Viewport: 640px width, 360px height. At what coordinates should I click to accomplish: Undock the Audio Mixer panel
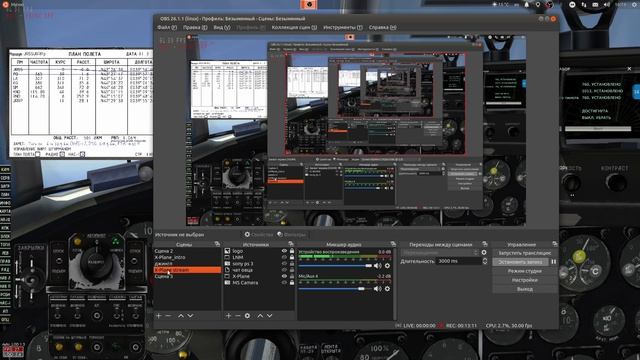point(393,244)
